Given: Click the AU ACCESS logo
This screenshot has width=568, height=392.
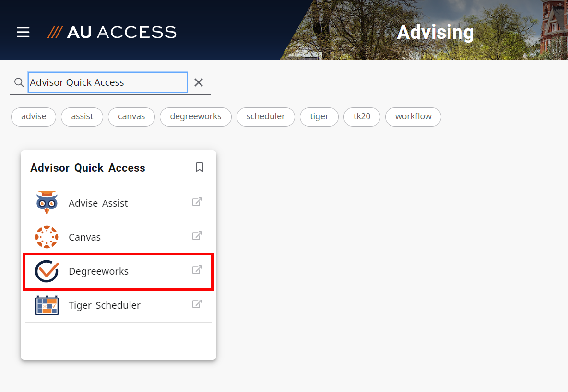Looking at the screenshot, I should click(x=111, y=32).
